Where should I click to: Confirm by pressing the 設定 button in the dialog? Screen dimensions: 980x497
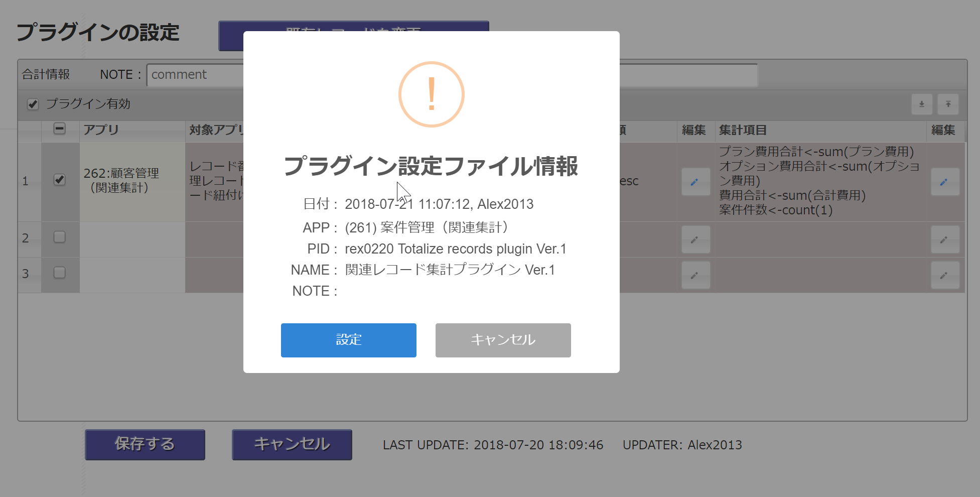click(348, 340)
